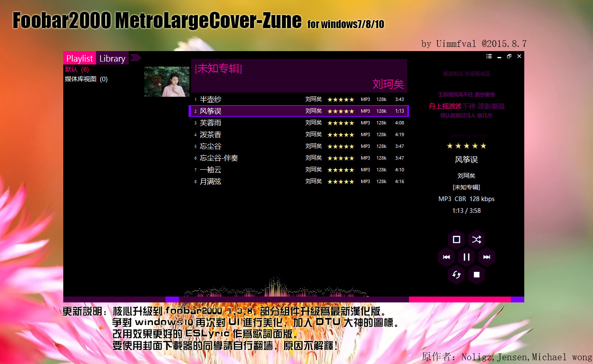Viewport: 593px width, 364px height.
Task: Click the highlighted lyric line 舟上摇波波不停 渡影重温
Action: point(466,106)
